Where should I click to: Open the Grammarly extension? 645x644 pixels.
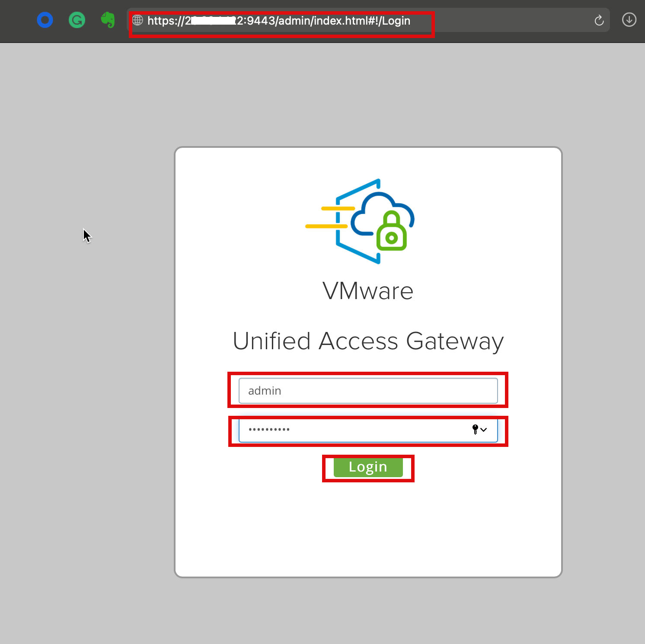[x=77, y=20]
